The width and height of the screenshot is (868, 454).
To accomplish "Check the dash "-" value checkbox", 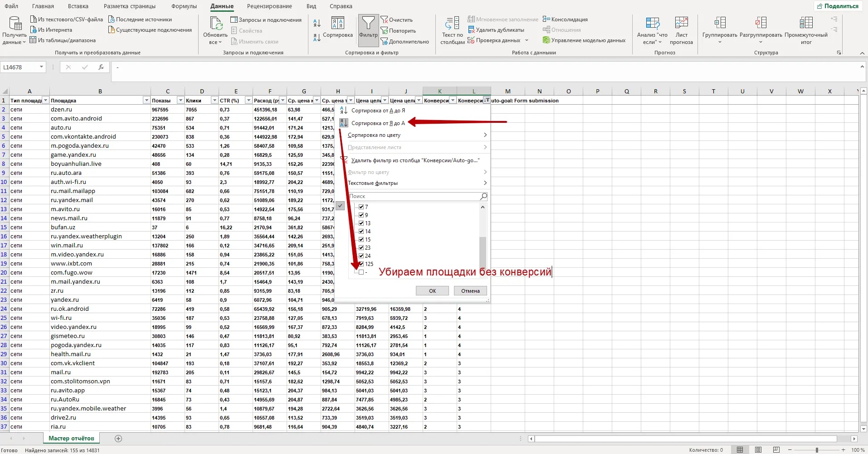I will (361, 272).
